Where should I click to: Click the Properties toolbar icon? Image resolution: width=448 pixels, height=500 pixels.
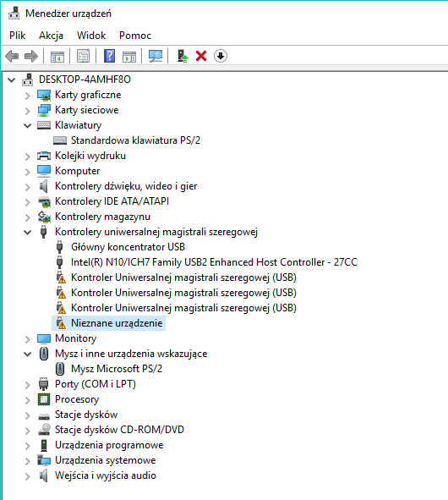click(83, 56)
